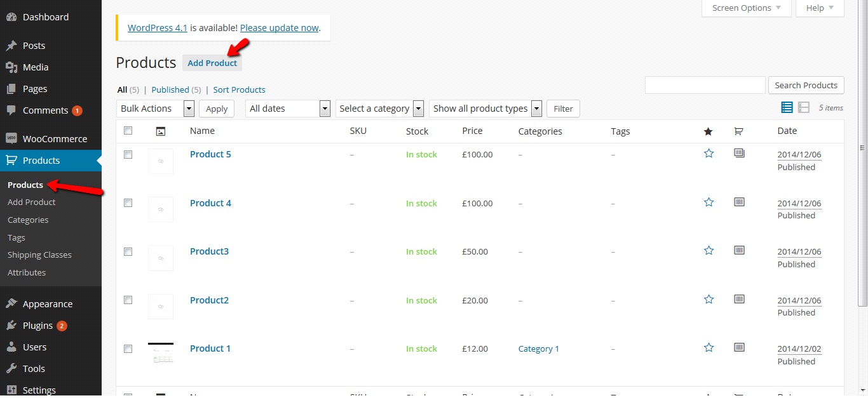The height and width of the screenshot is (398, 868).
Task: Click product type icon for Product 4
Action: click(739, 202)
